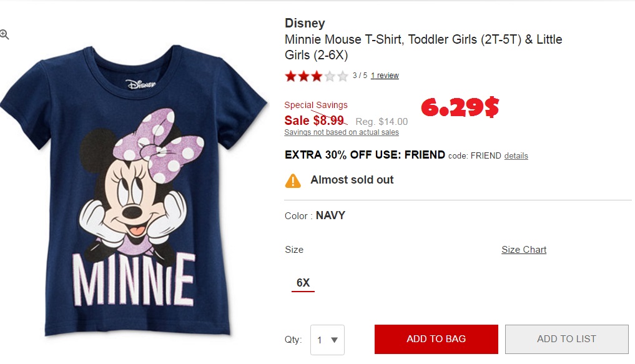Click the Reg. $14.00 price text
The image size is (635, 364).
point(381,122)
